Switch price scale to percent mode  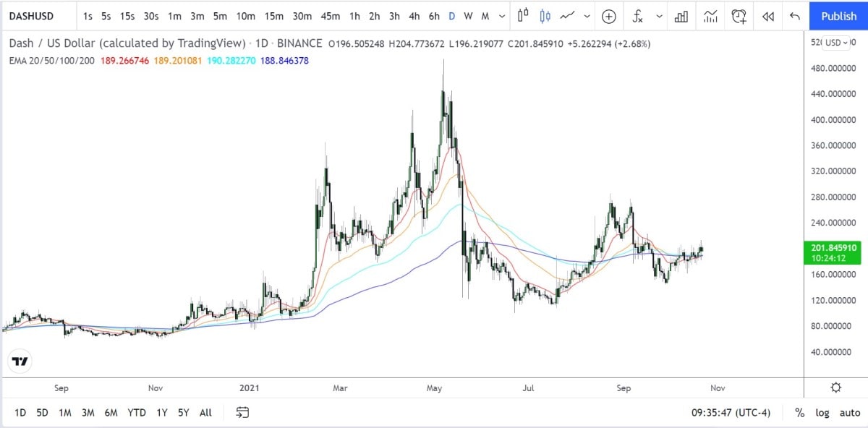click(799, 413)
